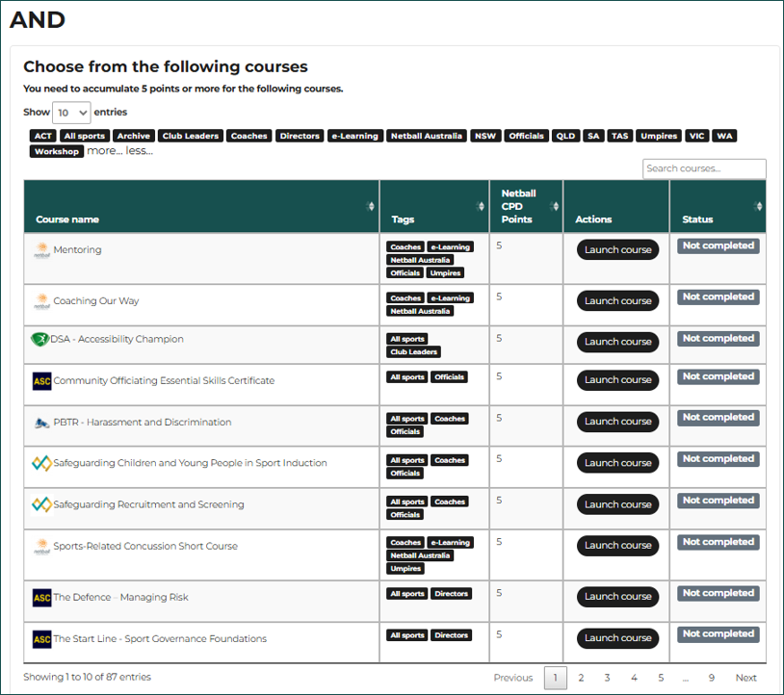Filter courses by the VIC tag
Viewport: 784px width, 695px height.
point(697,136)
